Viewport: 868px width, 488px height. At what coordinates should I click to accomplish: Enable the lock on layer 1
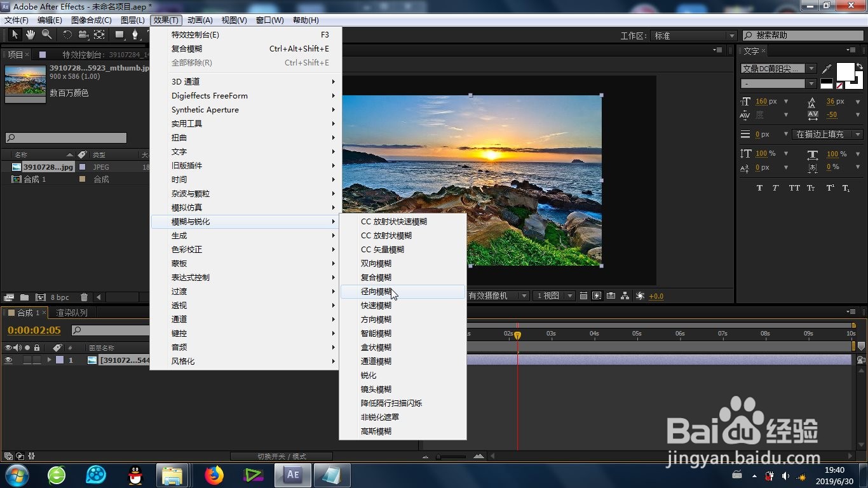click(x=37, y=360)
